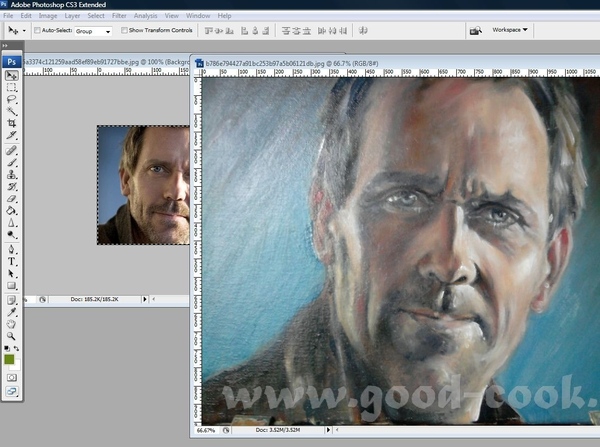This screenshot has height=447, width=600.
Task: Click Align right edges icon
Action: click(266, 31)
